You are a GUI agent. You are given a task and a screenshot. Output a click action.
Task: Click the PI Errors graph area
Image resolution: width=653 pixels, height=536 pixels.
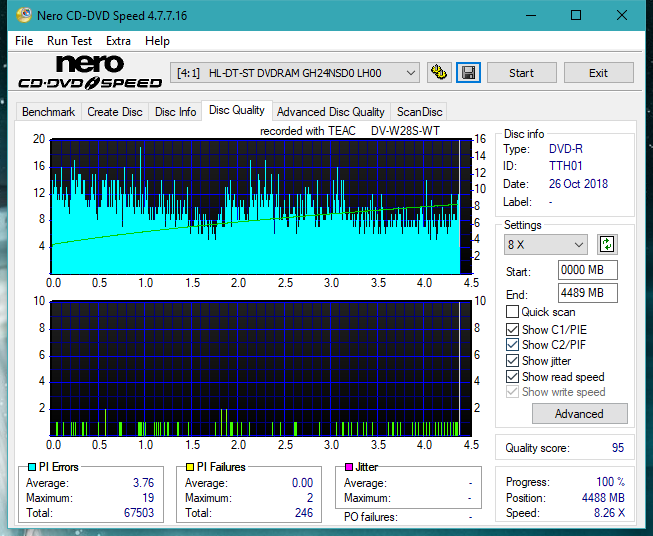pos(261,207)
